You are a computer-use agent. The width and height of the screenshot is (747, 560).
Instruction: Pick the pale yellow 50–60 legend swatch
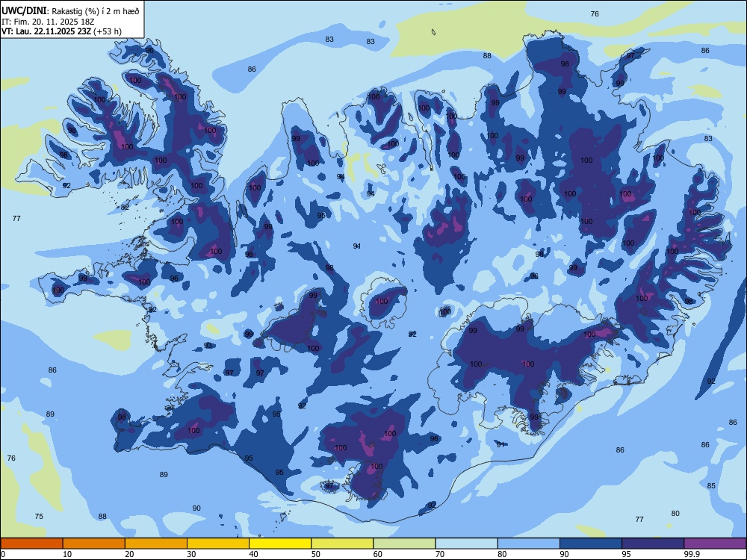click(x=342, y=544)
